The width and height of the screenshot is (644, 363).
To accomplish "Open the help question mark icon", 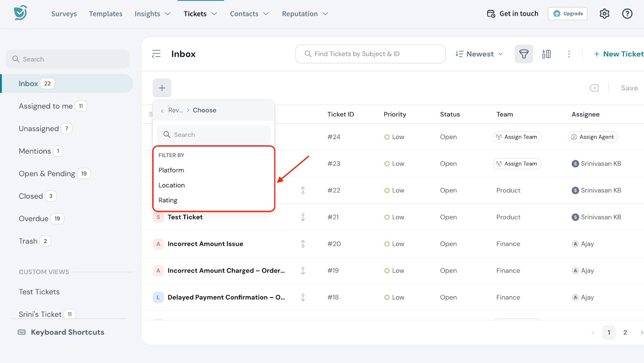I will pyautogui.click(x=627, y=14).
